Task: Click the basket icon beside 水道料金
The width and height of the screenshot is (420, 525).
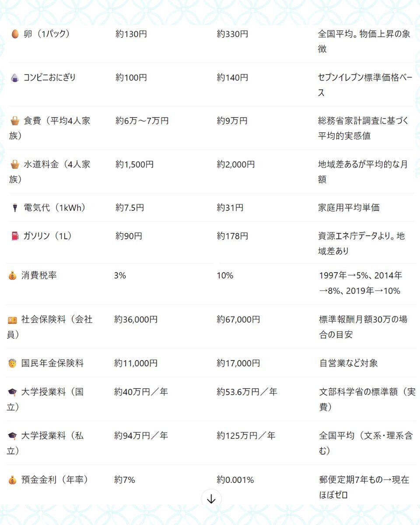Action: tap(15, 165)
